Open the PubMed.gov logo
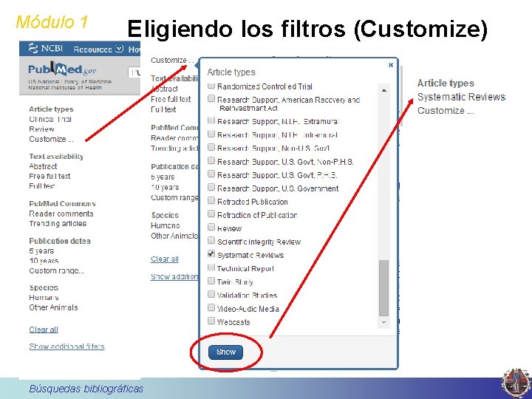This screenshot has height=399, width=532. coord(62,69)
